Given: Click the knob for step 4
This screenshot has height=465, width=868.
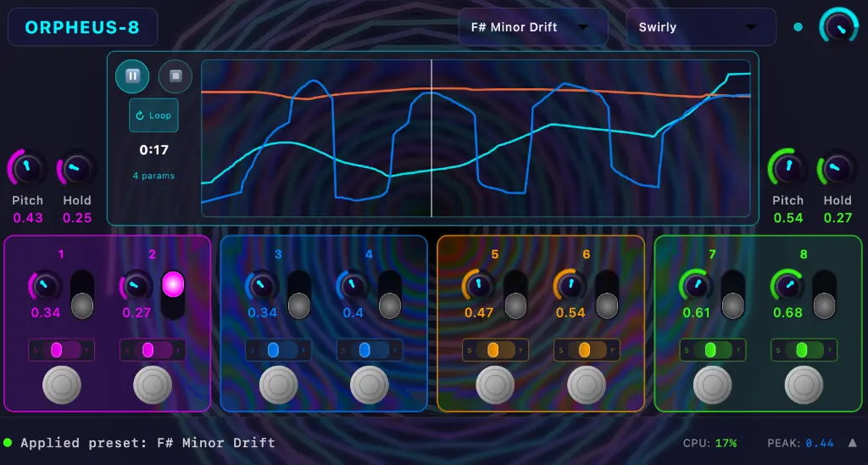Looking at the screenshot, I should [x=353, y=286].
